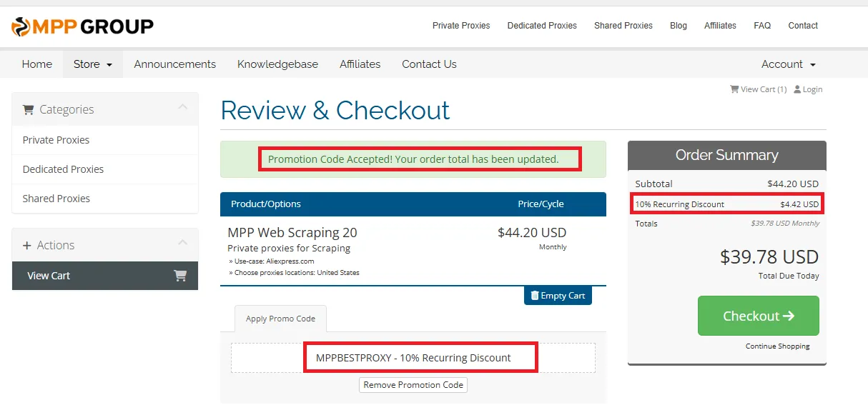Click the proxies locations United States line

point(294,273)
